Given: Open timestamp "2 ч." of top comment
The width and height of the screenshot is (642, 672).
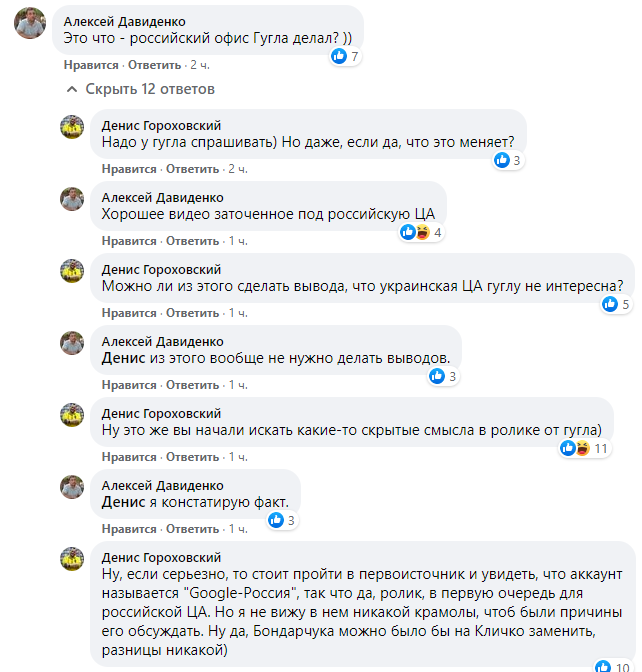Looking at the screenshot, I should coord(199,65).
